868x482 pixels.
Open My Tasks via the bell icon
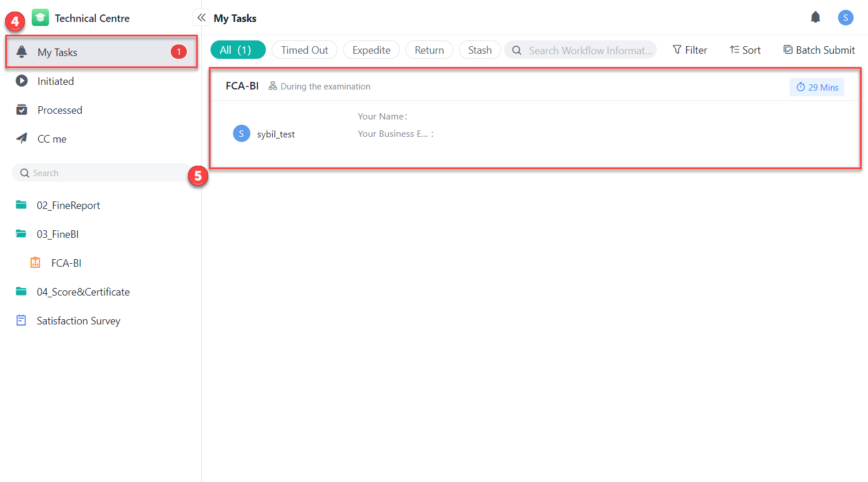tap(22, 51)
